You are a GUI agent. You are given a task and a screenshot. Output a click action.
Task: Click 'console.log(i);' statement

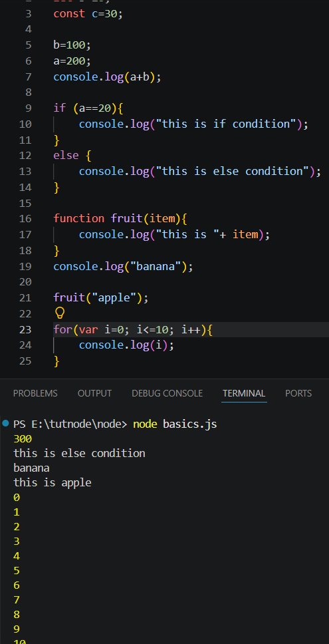pyautogui.click(x=126, y=345)
